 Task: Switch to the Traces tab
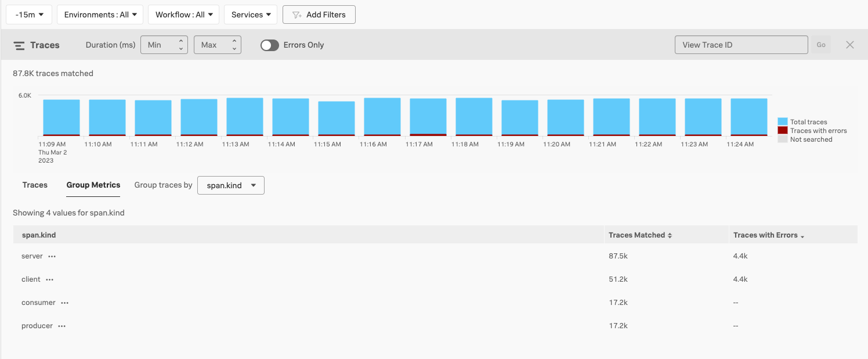(x=35, y=185)
